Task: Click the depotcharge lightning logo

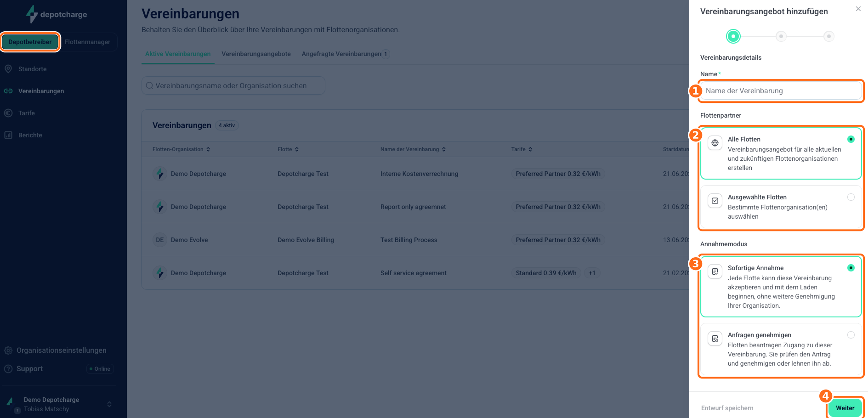Action: click(x=32, y=14)
